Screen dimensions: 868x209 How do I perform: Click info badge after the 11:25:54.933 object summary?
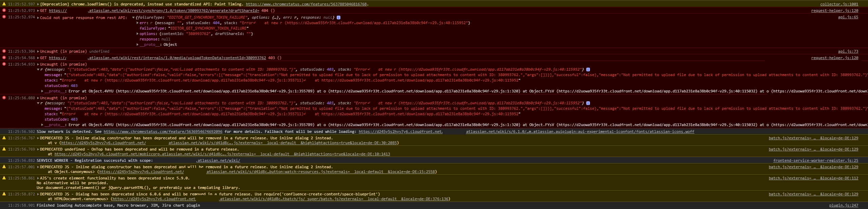pyautogui.click(x=588, y=69)
